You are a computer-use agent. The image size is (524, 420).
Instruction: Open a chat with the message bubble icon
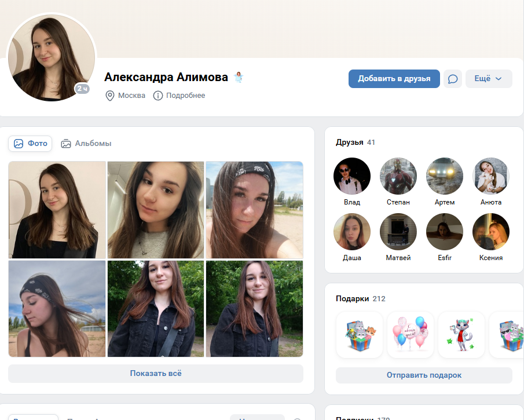(452, 79)
